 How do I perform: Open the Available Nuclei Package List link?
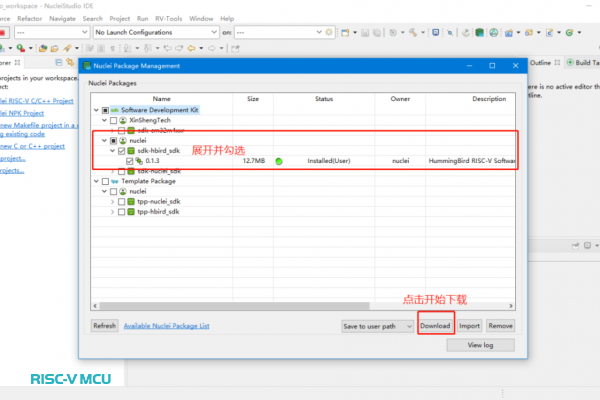[x=166, y=326]
